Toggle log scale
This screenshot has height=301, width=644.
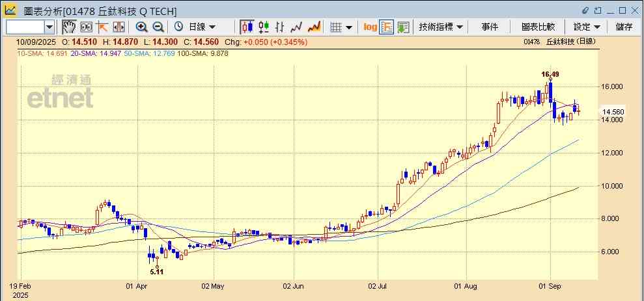pyautogui.click(x=370, y=27)
